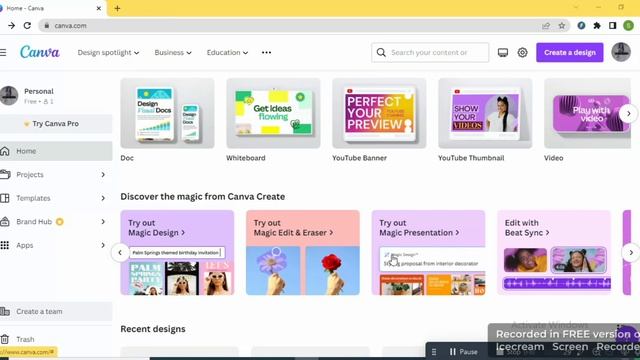Image resolution: width=640 pixels, height=360 pixels.
Task: Click the Brand Hub bag icon
Action: (x=4, y=222)
